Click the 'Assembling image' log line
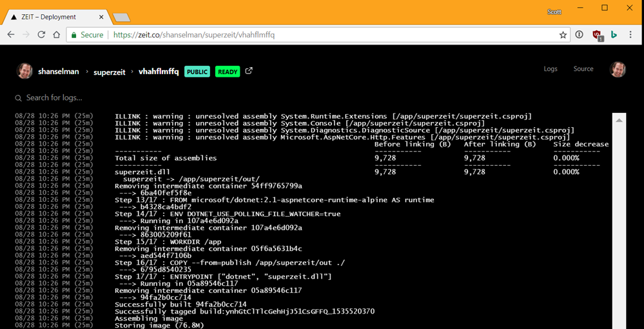The width and height of the screenshot is (644, 329). click(149, 318)
